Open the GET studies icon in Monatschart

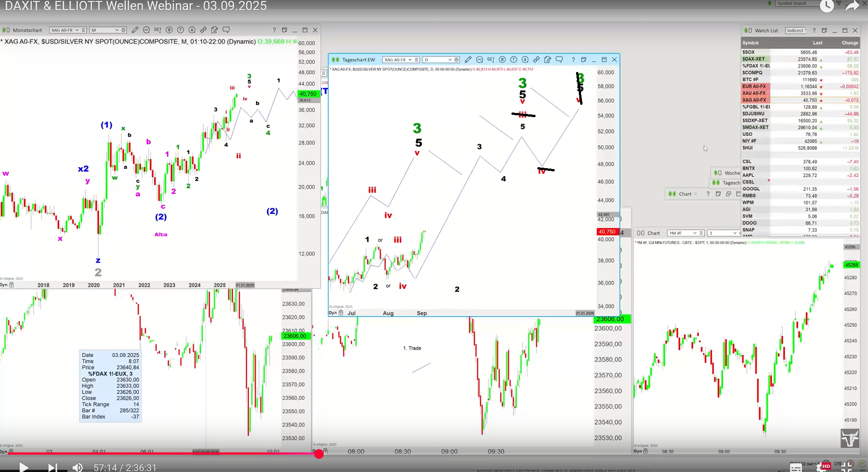click(x=158, y=30)
